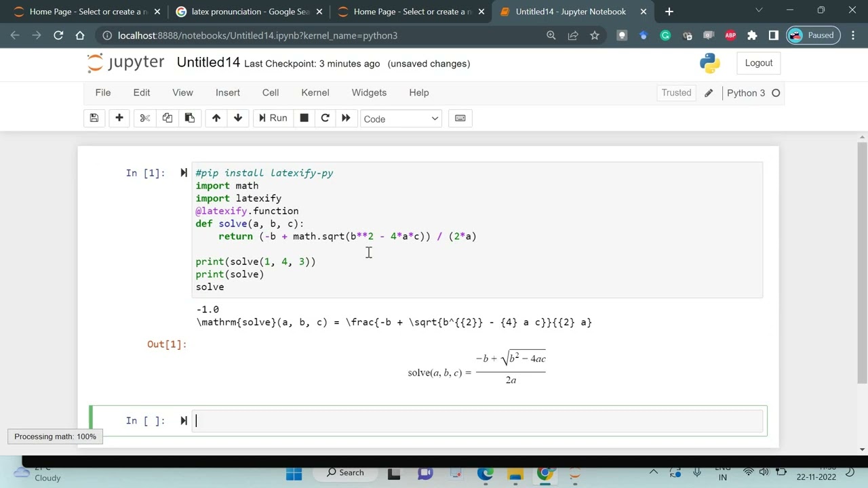Save notebook with the floppy disk icon
Screen dimensions: 868x488
94,118
